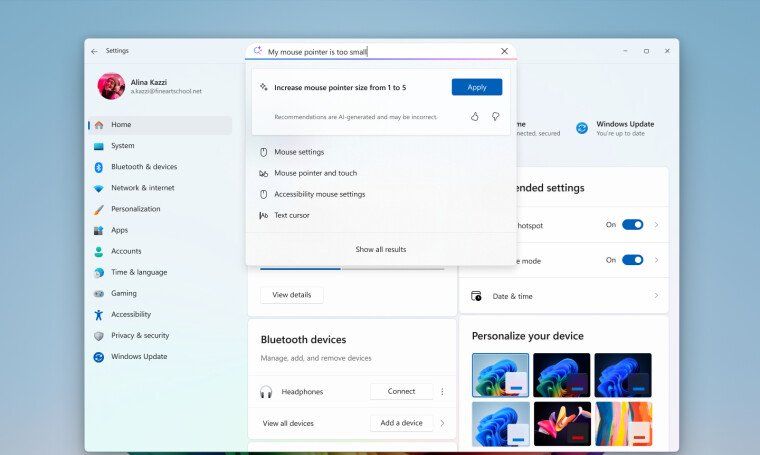The image size is (760, 455).
Task: Click the Personalize your device heading
Action: [527, 336]
